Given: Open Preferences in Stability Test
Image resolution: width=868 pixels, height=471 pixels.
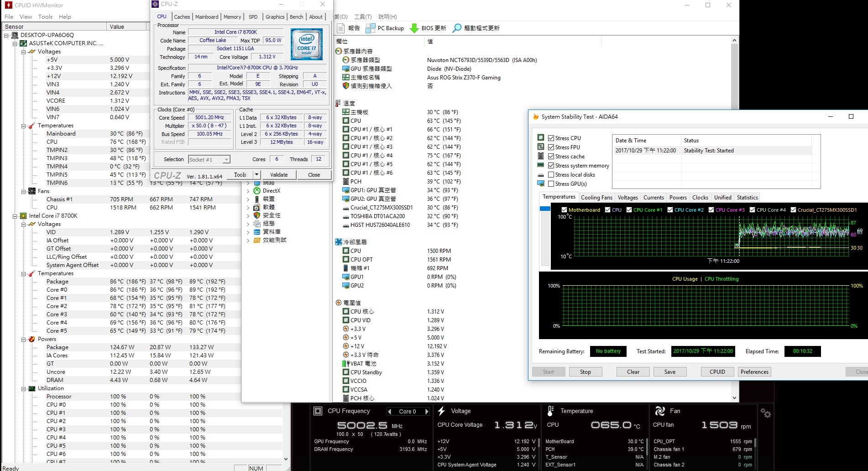Looking at the screenshot, I should point(754,372).
